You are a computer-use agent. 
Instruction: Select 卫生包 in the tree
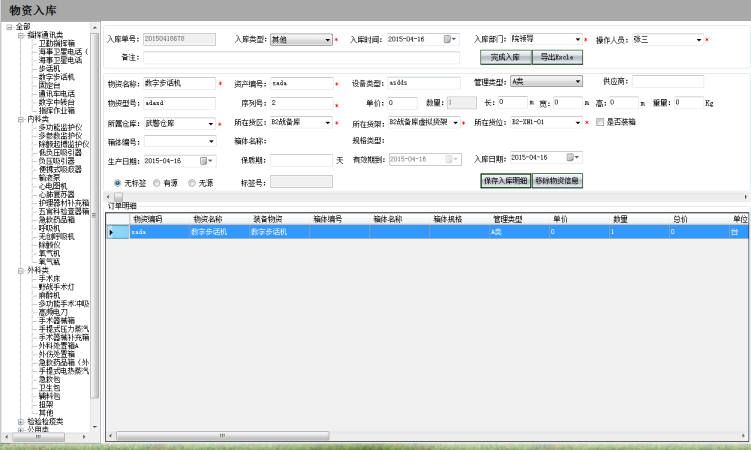click(49, 388)
